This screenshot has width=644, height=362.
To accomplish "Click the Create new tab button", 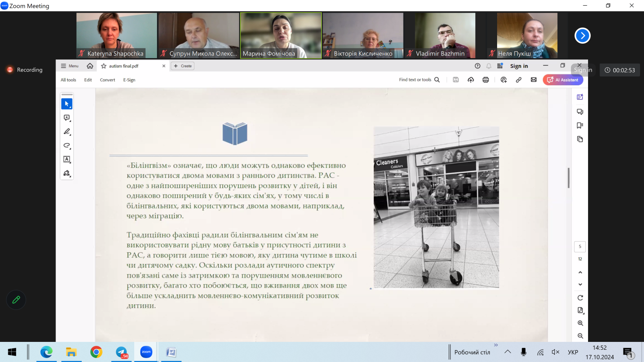I will pos(183,66).
